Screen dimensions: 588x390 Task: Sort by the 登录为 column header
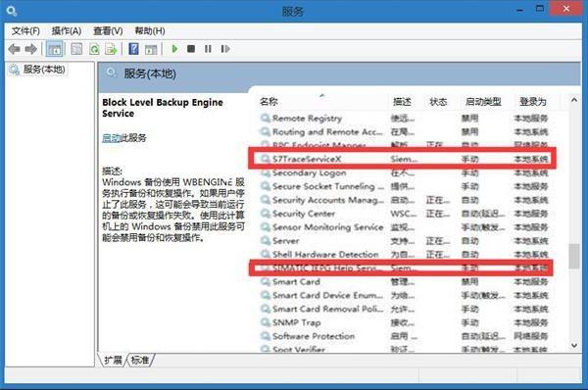pyautogui.click(x=532, y=102)
